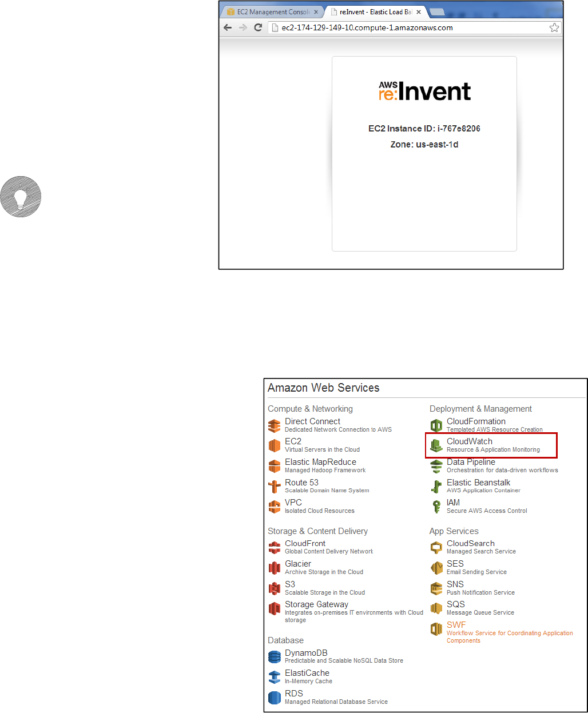588x713 pixels.
Task: Open the Glacier link
Action: [298, 564]
